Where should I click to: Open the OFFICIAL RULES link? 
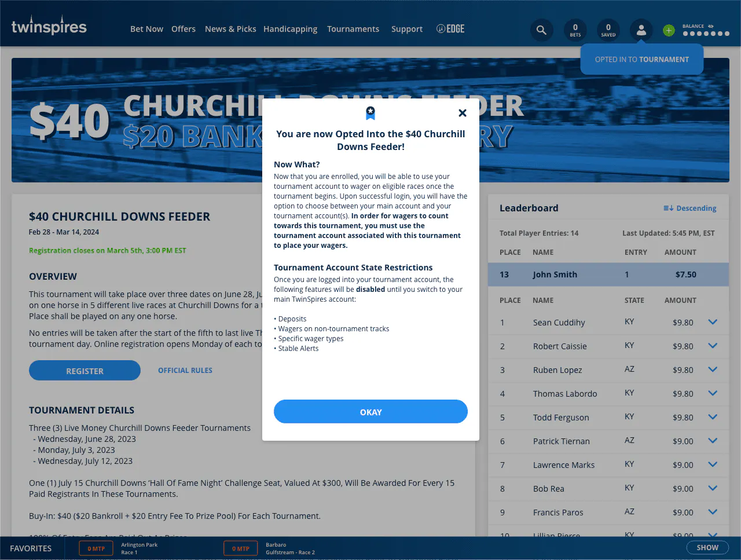click(185, 371)
